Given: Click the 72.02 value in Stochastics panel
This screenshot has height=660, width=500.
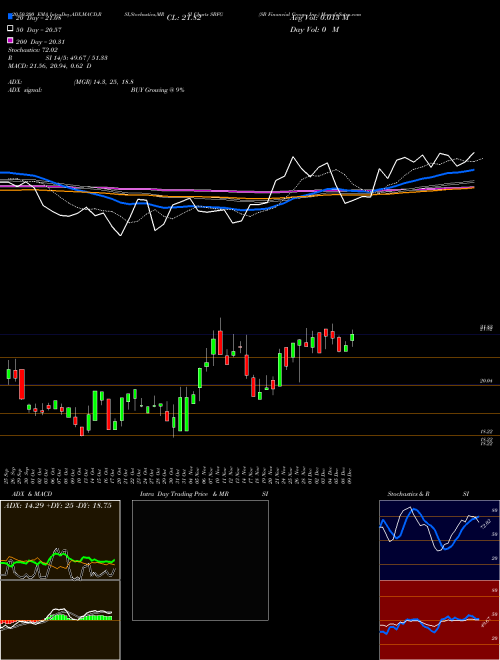Looking at the screenshot, I should click(484, 524).
